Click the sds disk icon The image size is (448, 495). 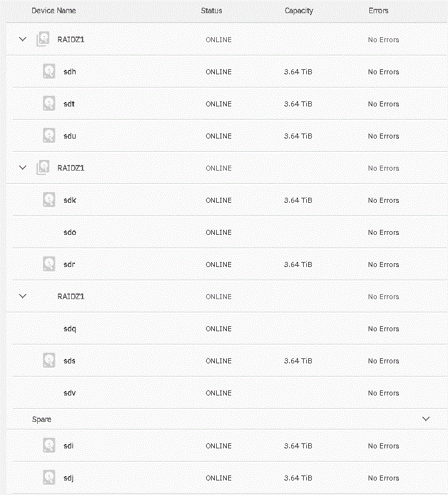[x=49, y=360]
